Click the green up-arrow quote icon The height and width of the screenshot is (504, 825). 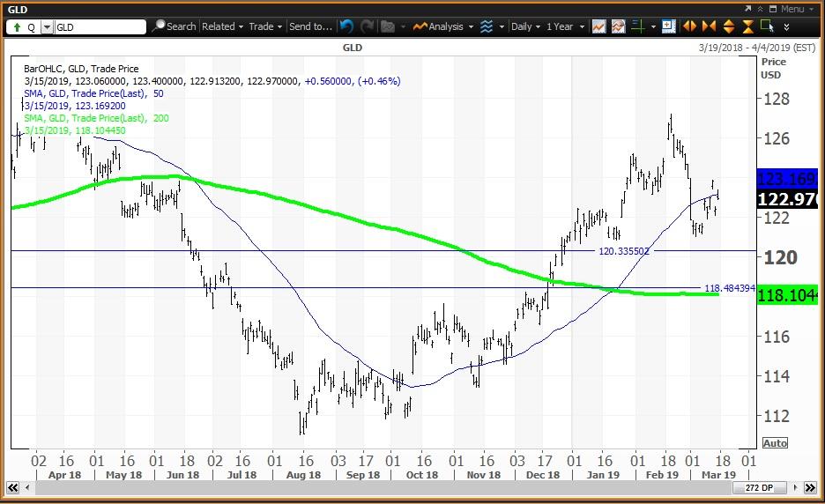17,26
